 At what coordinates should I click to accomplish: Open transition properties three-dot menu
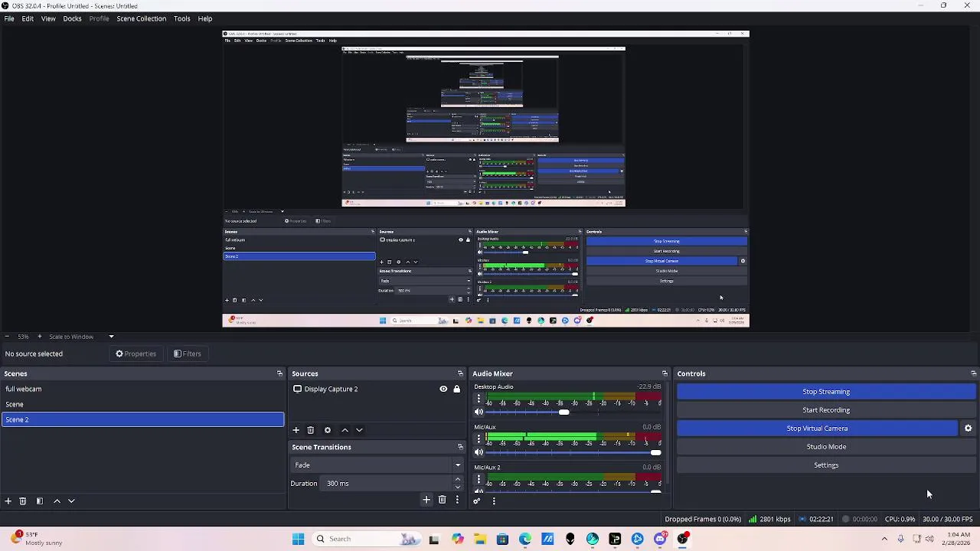457,500
